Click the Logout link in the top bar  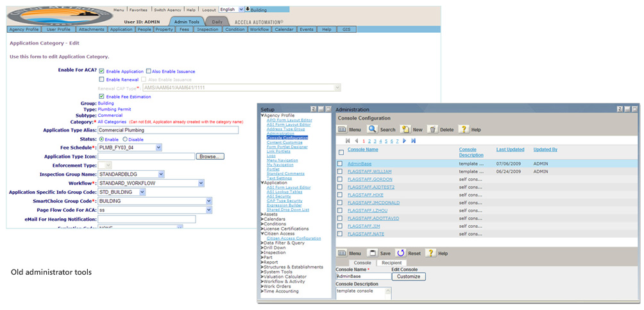coord(208,10)
